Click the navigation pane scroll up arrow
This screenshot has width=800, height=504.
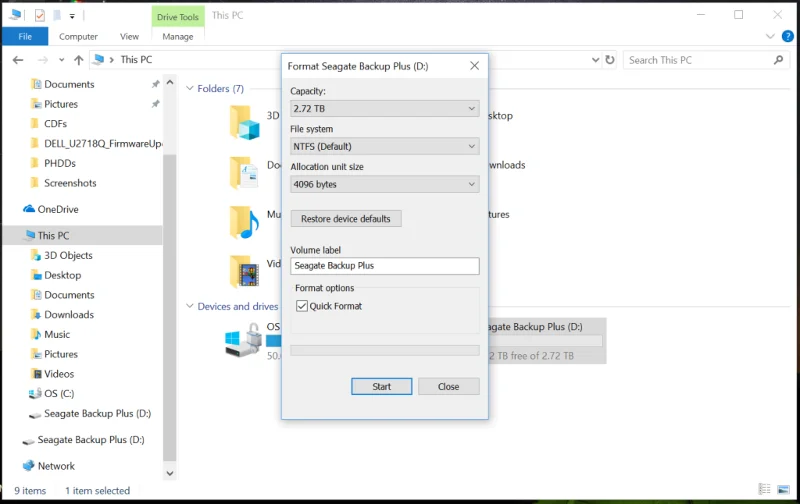click(170, 83)
